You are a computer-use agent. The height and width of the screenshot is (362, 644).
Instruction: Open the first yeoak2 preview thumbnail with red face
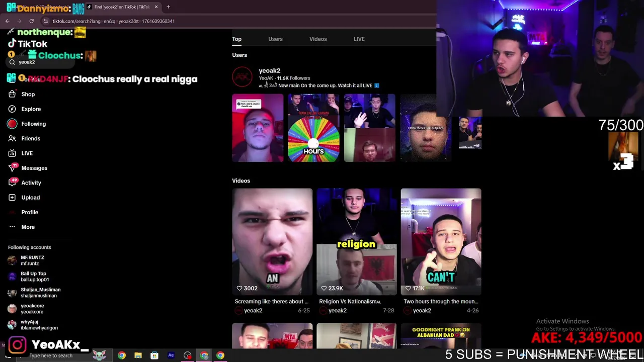tap(258, 128)
